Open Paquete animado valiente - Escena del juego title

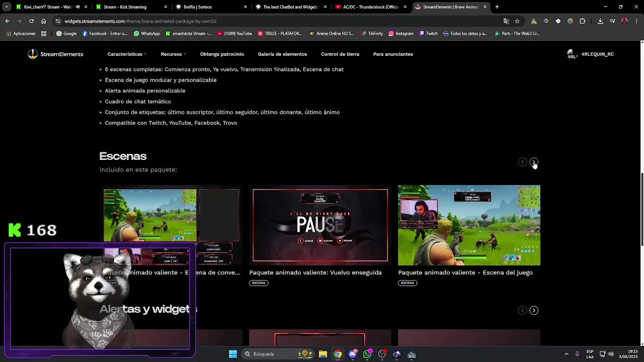pyautogui.click(x=465, y=273)
